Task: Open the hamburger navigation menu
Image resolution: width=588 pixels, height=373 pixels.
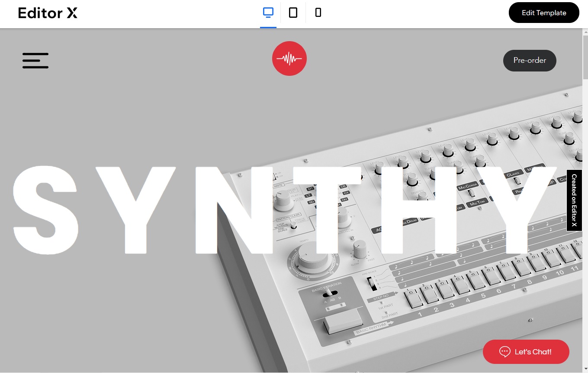Action: pos(35,60)
